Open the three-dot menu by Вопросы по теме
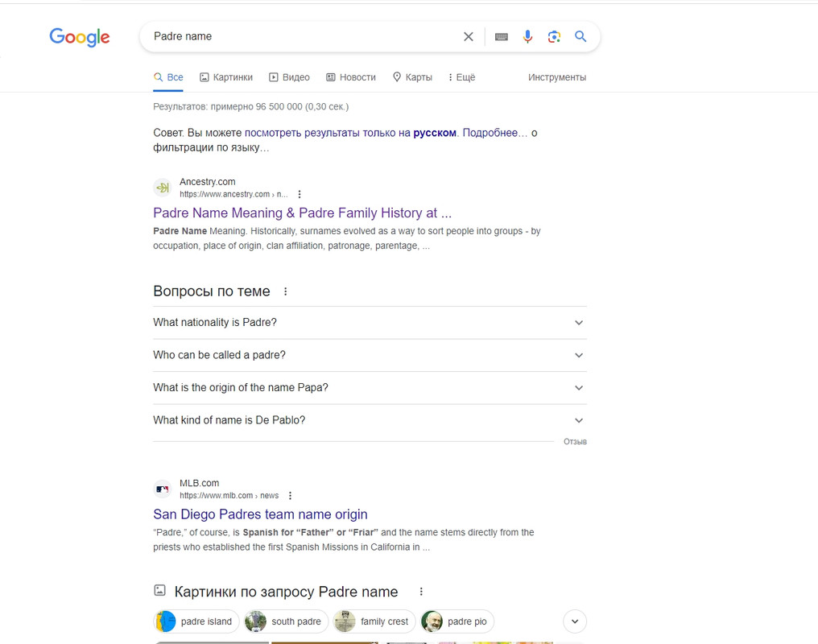This screenshot has width=818, height=644. 285,291
